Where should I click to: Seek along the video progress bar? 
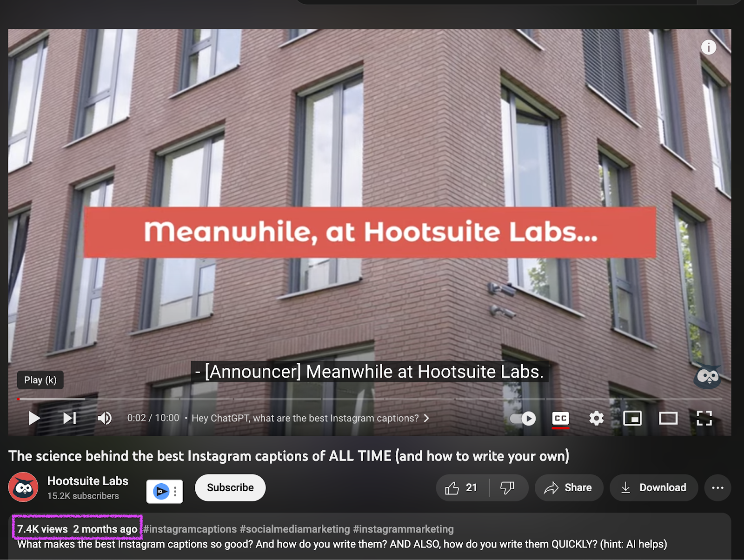370,399
